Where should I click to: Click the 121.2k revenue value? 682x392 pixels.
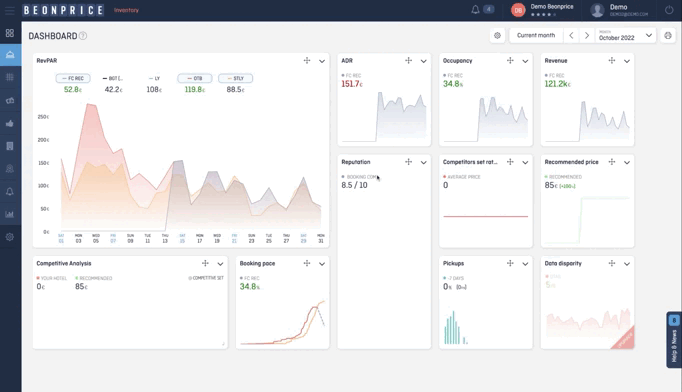click(x=557, y=84)
